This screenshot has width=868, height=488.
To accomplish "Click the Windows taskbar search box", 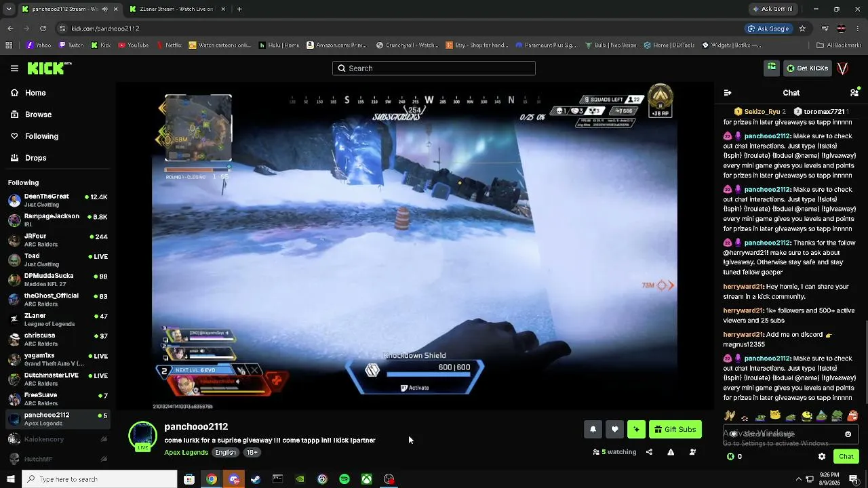I will [99, 479].
